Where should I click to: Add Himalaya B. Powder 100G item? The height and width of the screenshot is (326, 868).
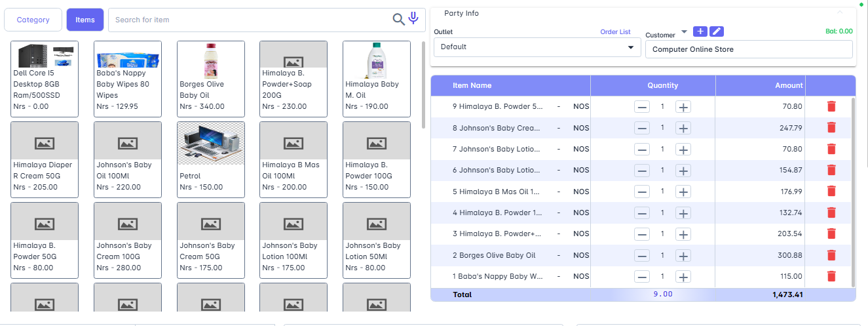tap(377, 159)
